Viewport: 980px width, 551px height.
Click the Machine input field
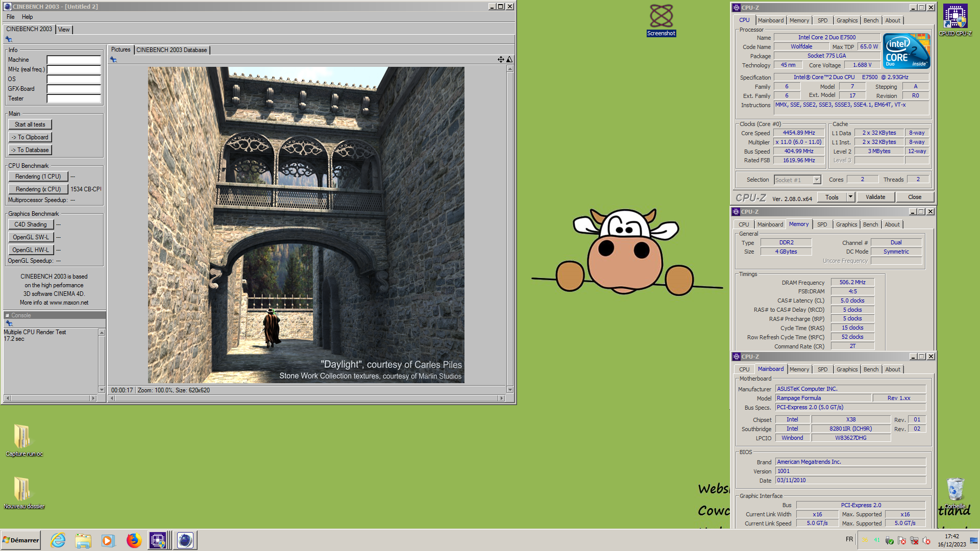tap(74, 60)
